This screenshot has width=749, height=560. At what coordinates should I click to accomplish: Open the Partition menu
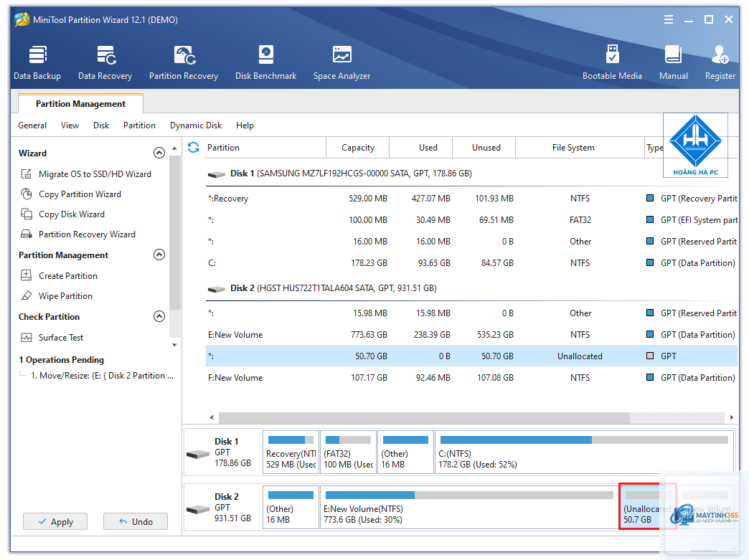(139, 125)
